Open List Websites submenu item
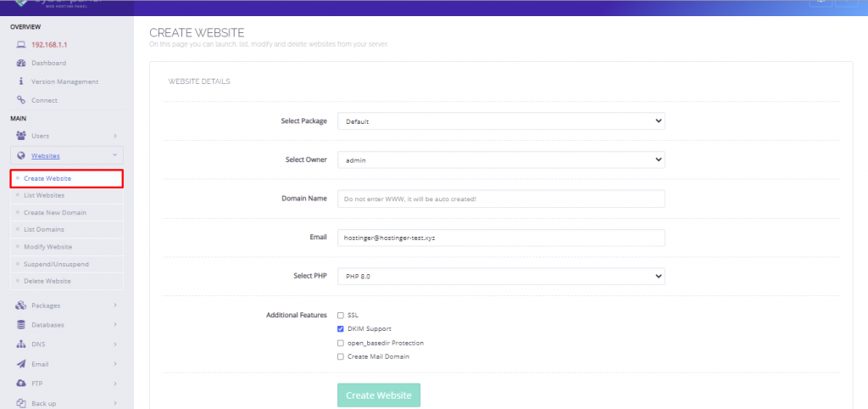The height and width of the screenshot is (409, 868). click(66, 196)
